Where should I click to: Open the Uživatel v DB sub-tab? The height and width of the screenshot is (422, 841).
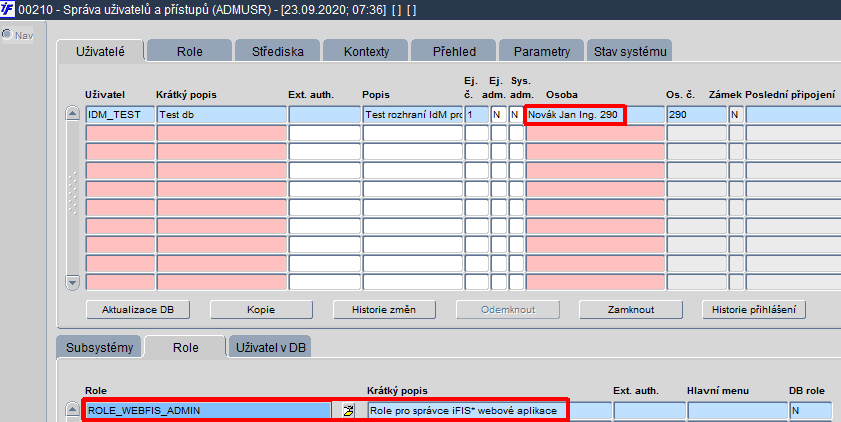(x=271, y=347)
